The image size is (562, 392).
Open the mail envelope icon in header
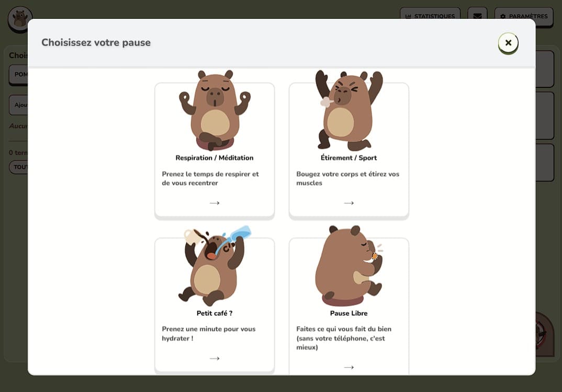pyautogui.click(x=477, y=16)
